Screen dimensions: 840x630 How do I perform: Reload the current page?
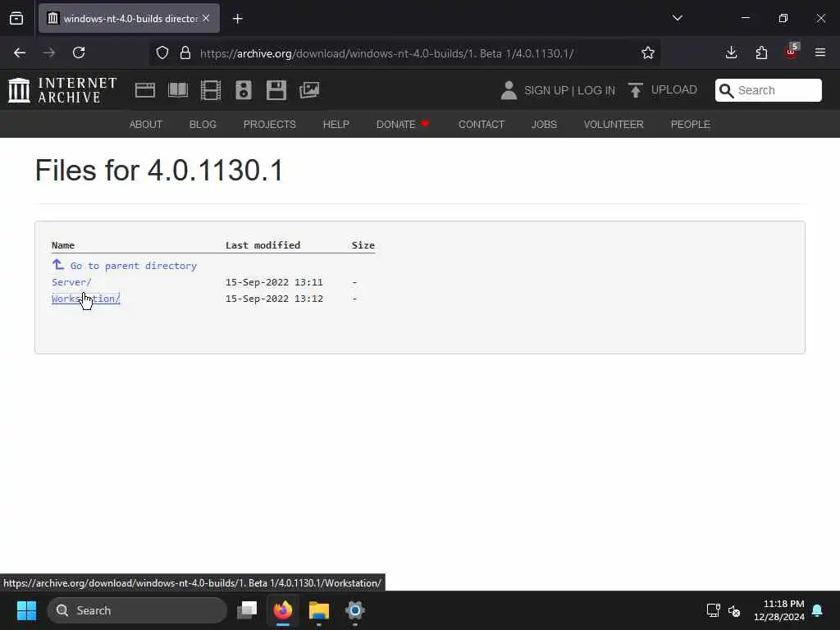coord(79,52)
